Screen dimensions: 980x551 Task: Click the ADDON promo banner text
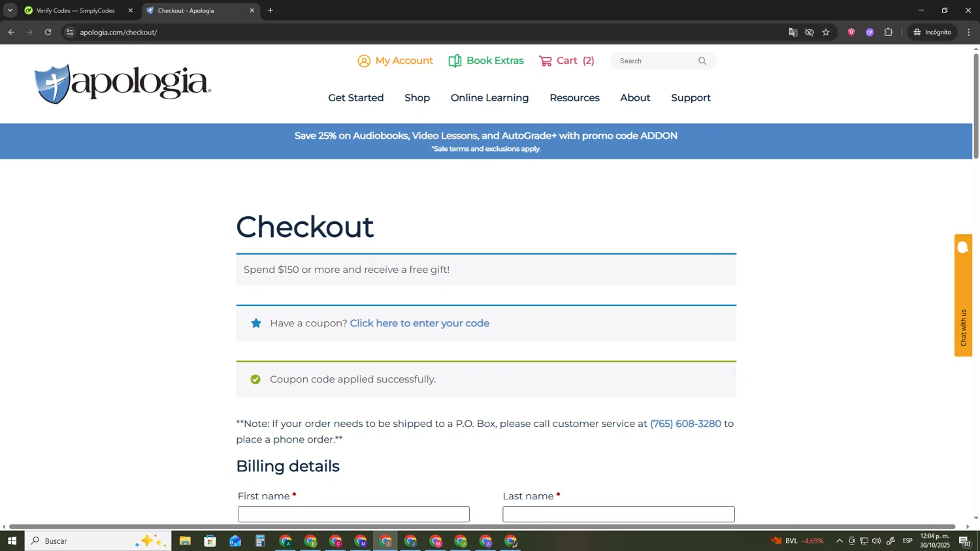click(485, 136)
